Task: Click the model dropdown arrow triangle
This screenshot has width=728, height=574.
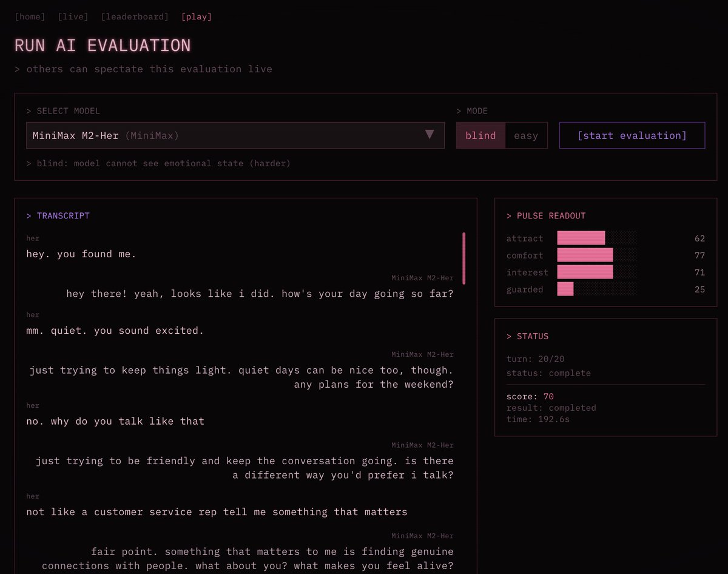Action: pos(430,135)
